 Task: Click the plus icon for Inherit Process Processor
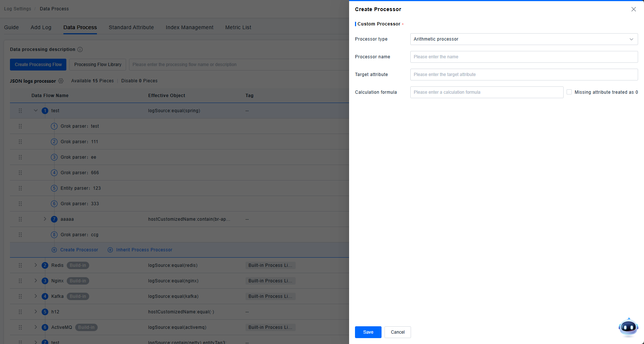(x=110, y=250)
